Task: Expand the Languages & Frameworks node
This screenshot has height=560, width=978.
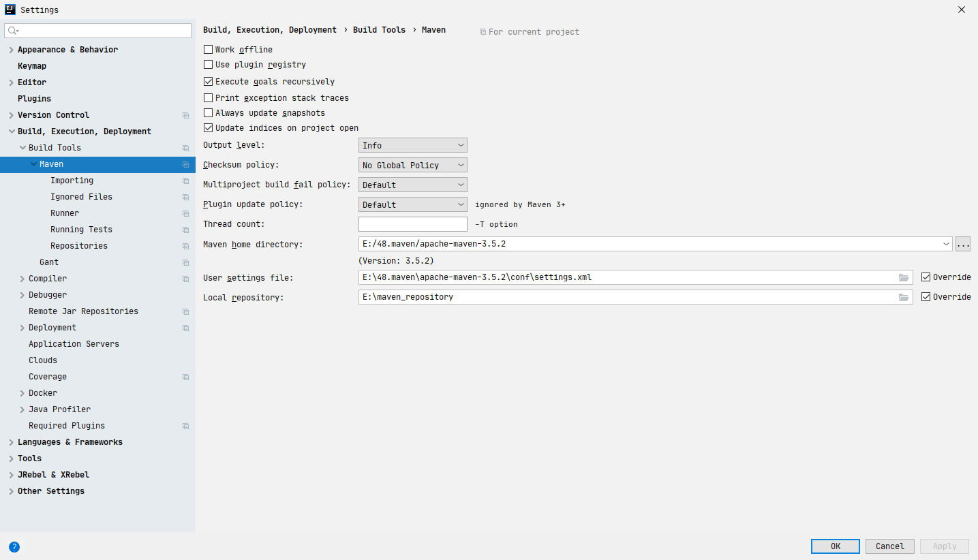Action: [11, 442]
